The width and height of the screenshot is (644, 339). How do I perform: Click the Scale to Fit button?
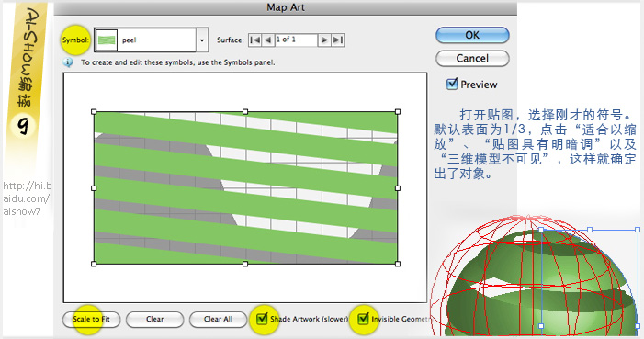click(x=91, y=320)
